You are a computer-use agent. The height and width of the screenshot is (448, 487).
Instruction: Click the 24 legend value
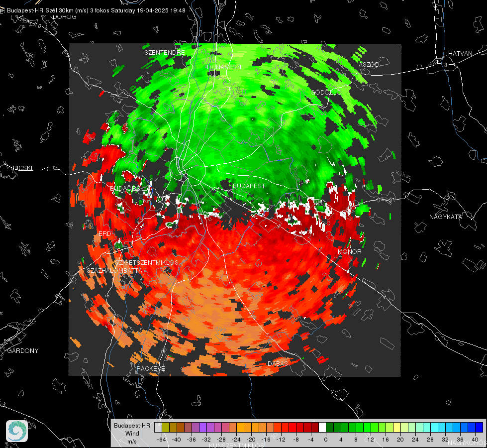tap(415, 440)
